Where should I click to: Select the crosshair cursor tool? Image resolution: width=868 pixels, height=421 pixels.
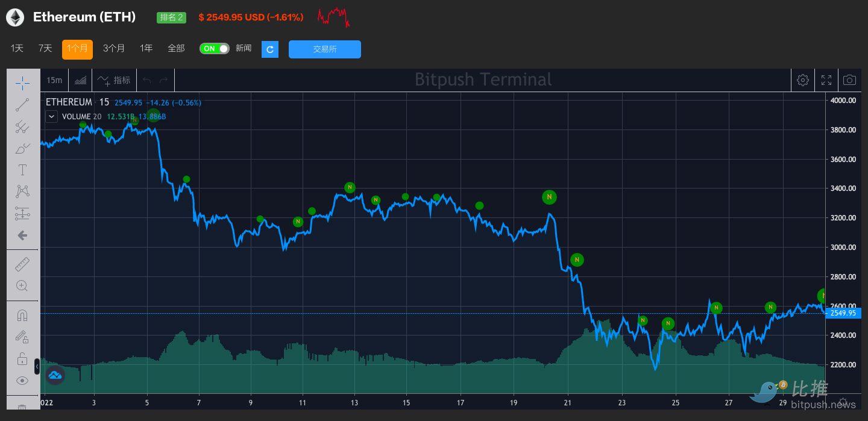pyautogui.click(x=22, y=83)
